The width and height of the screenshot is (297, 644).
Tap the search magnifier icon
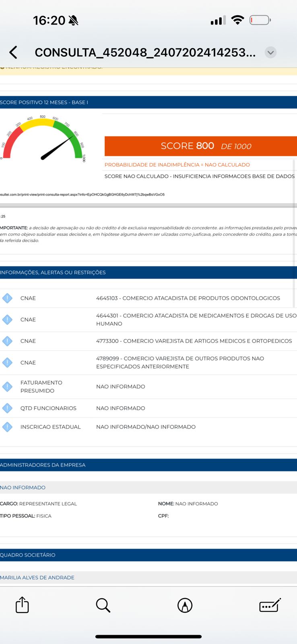click(103, 605)
